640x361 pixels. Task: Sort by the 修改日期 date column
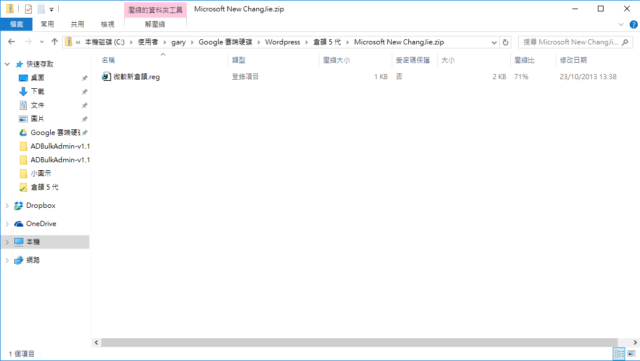click(573, 60)
